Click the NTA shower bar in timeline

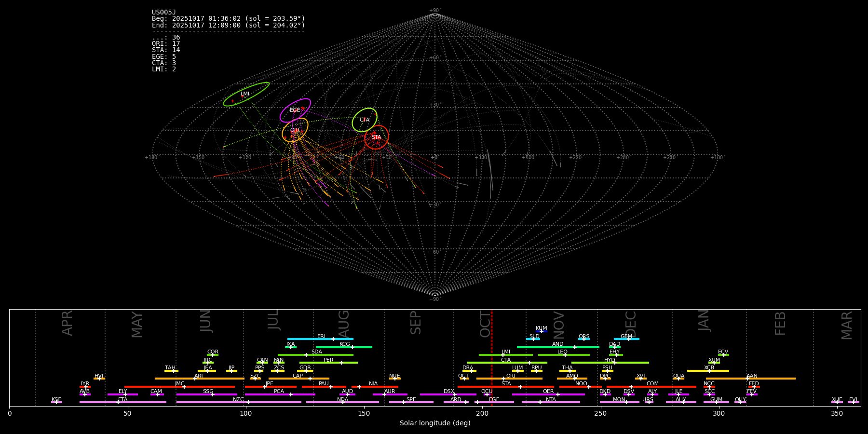pyautogui.click(x=551, y=402)
